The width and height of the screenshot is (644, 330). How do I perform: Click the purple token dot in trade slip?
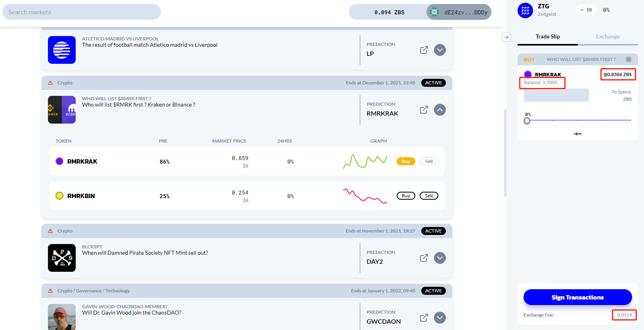pos(528,74)
